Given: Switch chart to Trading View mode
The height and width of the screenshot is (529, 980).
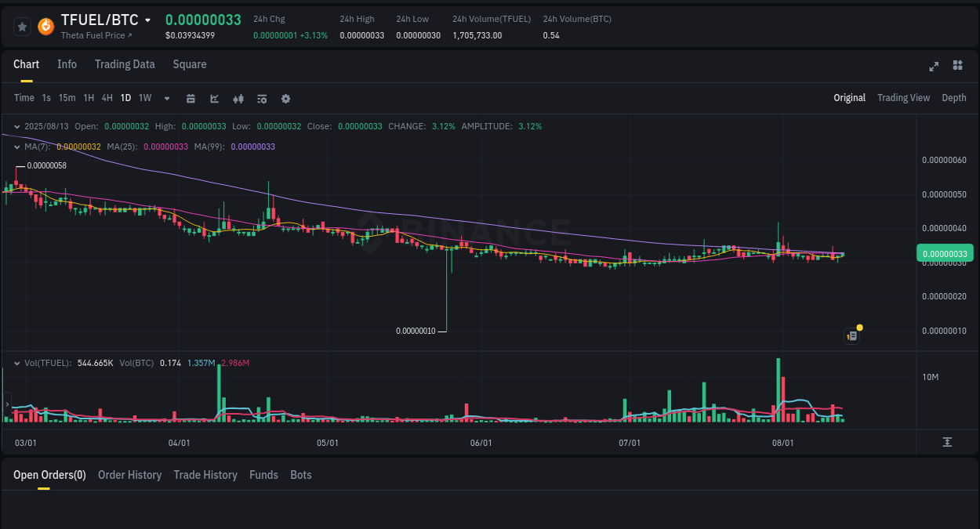Looking at the screenshot, I should coord(903,98).
